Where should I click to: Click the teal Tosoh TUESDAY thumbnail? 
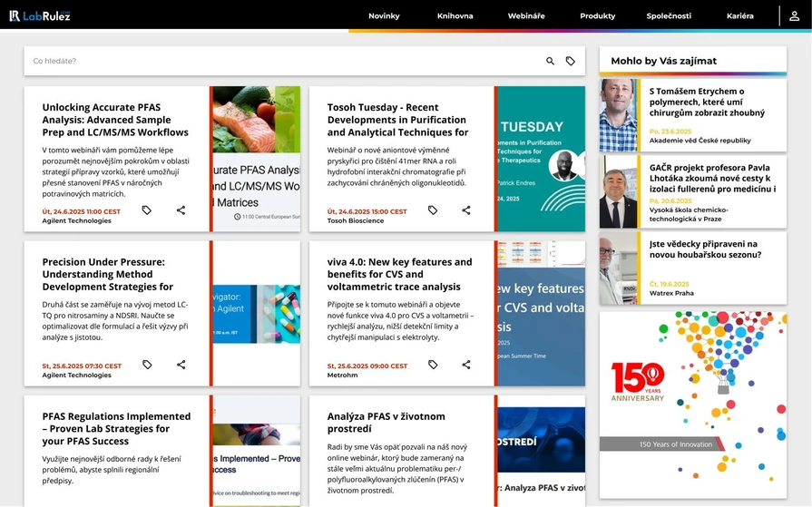541,159
